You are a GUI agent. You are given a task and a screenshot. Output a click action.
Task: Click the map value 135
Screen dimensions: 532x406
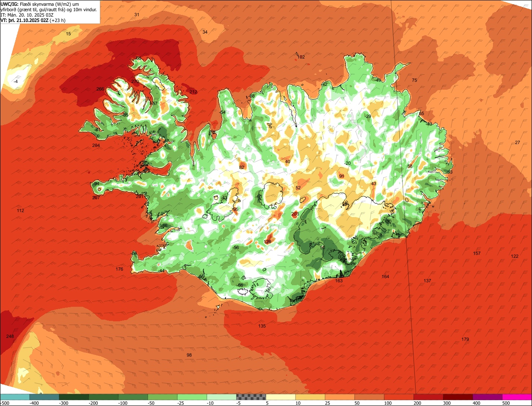pos(262,326)
